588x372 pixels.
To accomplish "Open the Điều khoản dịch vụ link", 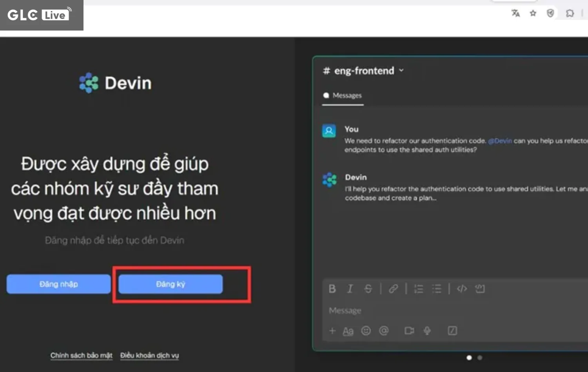I will [x=149, y=355].
